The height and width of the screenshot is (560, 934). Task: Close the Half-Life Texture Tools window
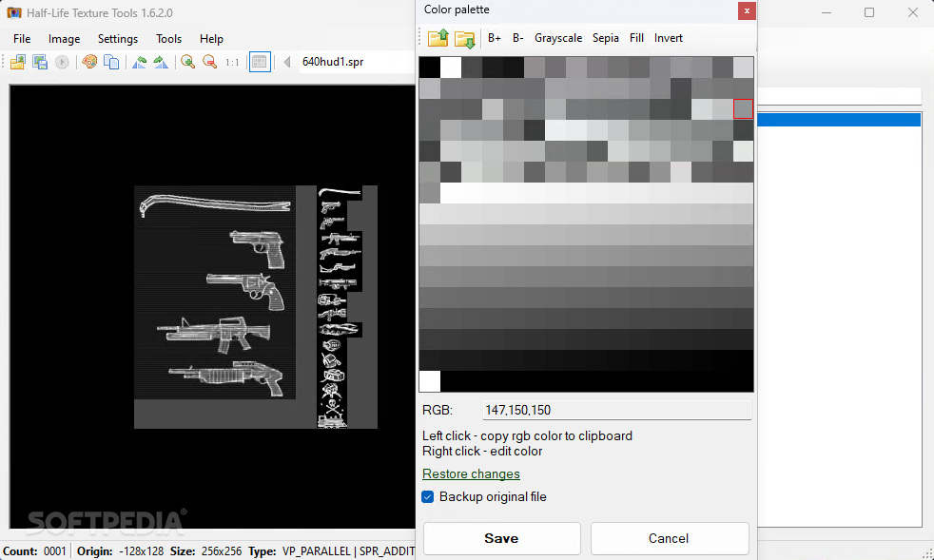click(x=912, y=12)
